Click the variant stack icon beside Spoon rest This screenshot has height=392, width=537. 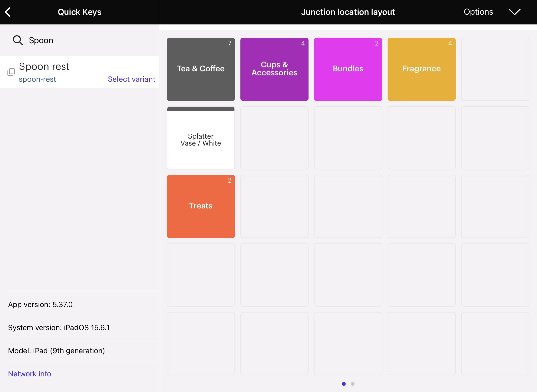click(x=11, y=72)
